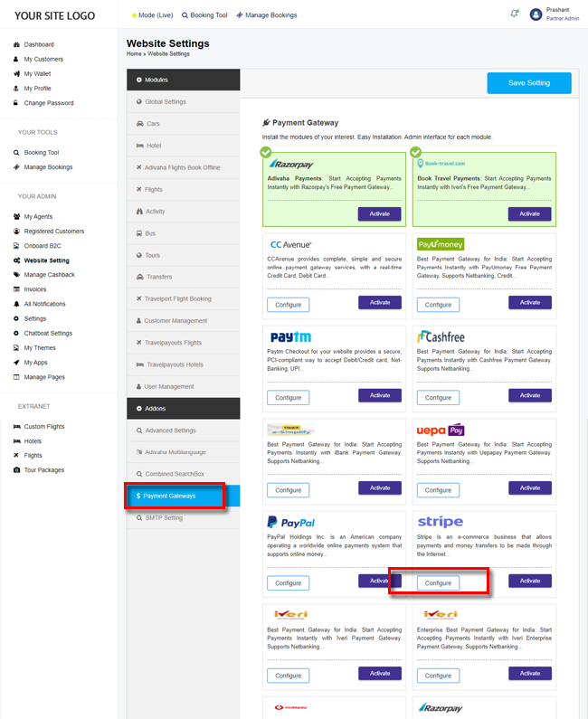Configure the Stripe gateway

438,583
